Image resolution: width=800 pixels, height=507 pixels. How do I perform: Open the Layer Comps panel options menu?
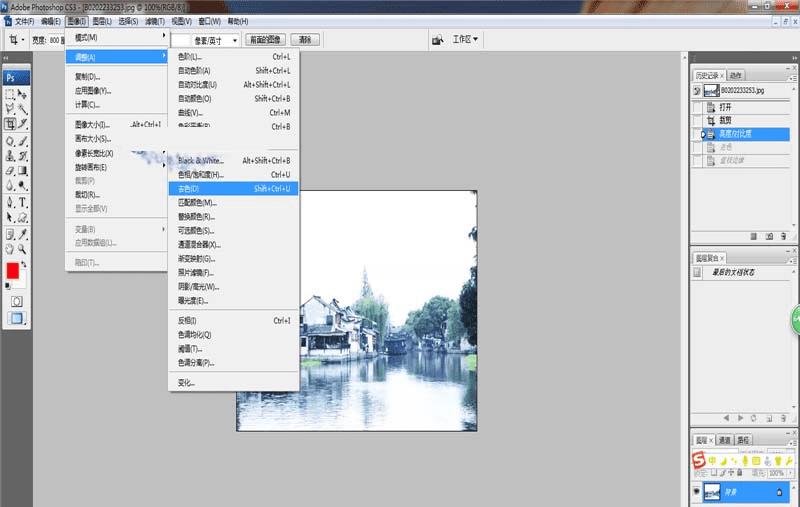click(792, 260)
